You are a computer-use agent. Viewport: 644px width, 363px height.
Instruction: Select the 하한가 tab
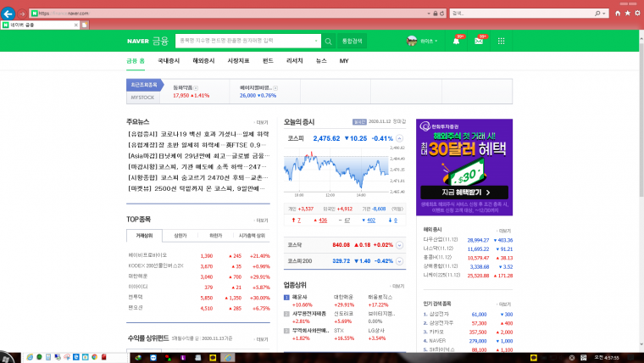tap(215, 236)
